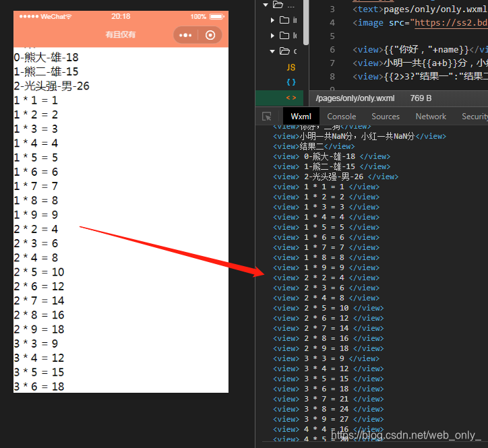Select the '3 * 3 = 9' view node
The width and height of the screenshot is (488, 448).
coord(326,358)
